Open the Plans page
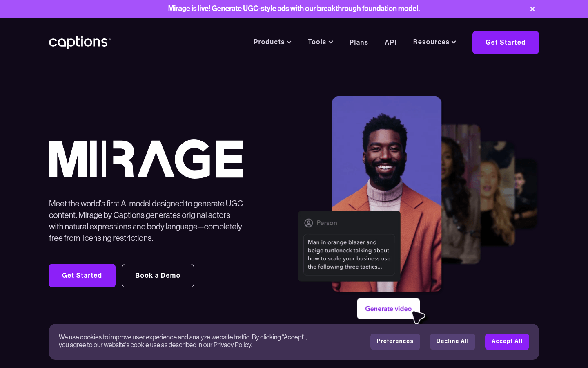Viewport: 588px width, 368px height. pos(359,43)
